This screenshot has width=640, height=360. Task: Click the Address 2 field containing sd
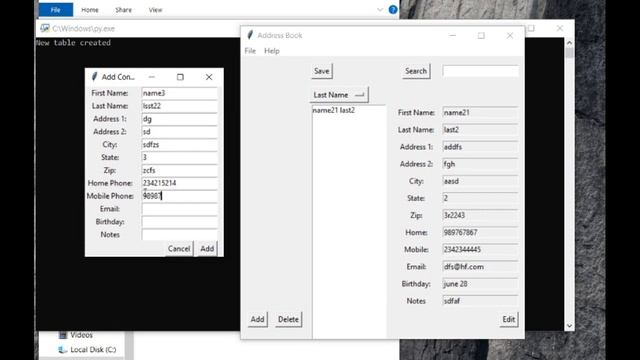point(180,132)
